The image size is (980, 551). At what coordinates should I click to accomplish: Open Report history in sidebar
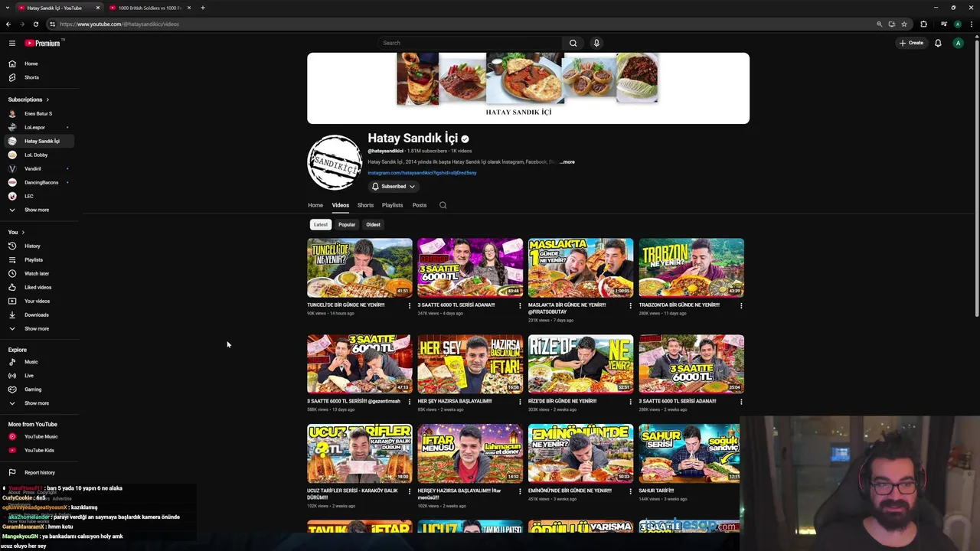tap(39, 472)
